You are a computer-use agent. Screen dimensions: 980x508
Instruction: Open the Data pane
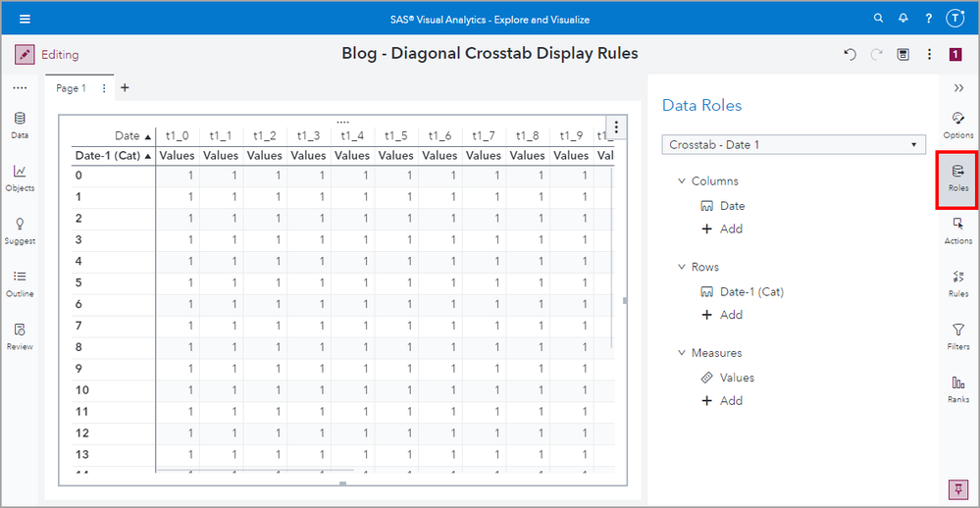tap(20, 126)
